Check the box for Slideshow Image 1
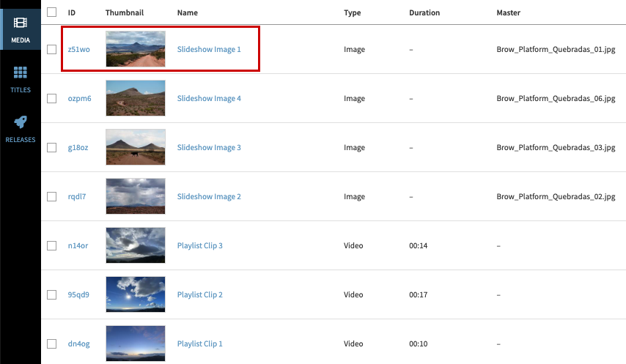 [51, 49]
